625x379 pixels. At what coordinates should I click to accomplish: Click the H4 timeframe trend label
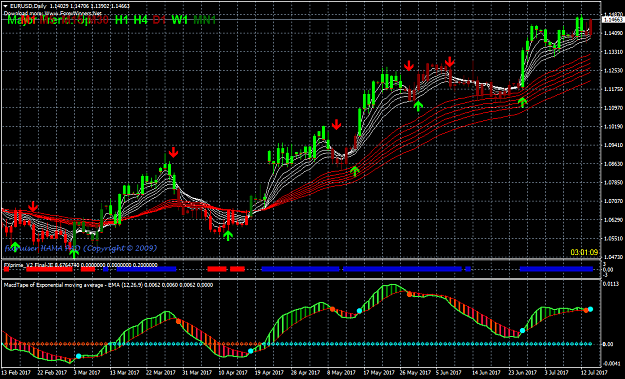coord(140,20)
